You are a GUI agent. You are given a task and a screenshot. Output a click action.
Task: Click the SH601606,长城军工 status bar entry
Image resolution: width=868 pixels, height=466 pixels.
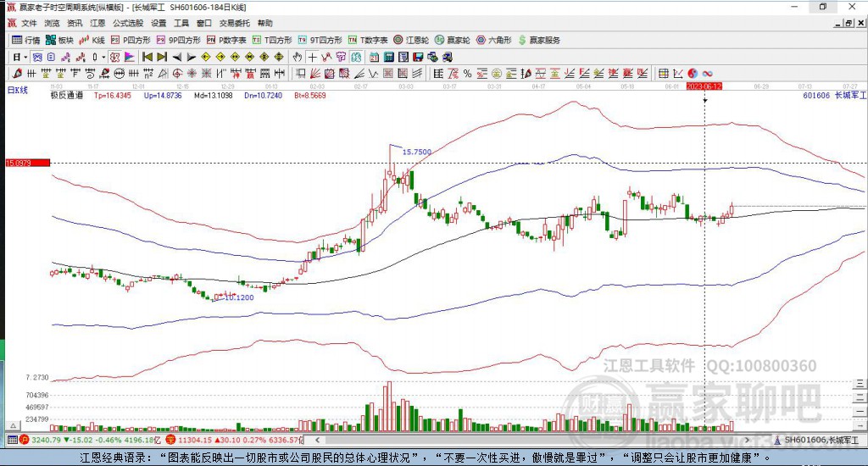pos(817,440)
